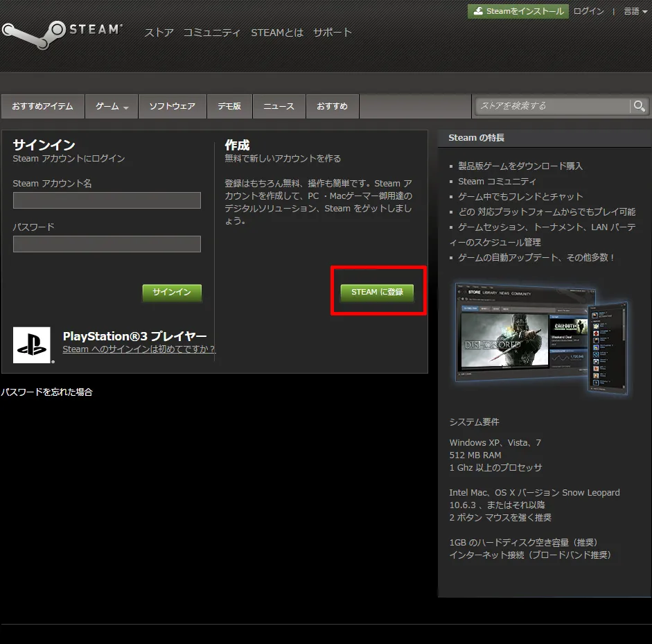
Task: Click the PlayStation®3 プレイヤー heading
Action: coord(134,336)
